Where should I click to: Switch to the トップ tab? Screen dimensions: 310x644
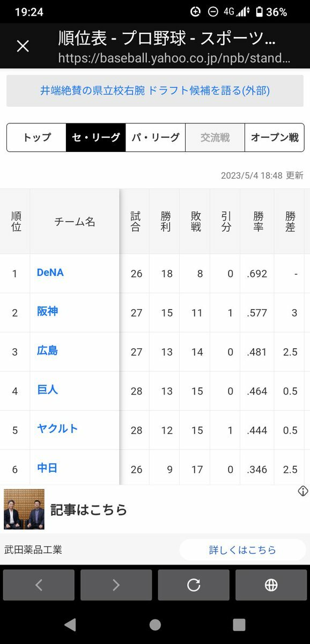pyautogui.click(x=36, y=137)
